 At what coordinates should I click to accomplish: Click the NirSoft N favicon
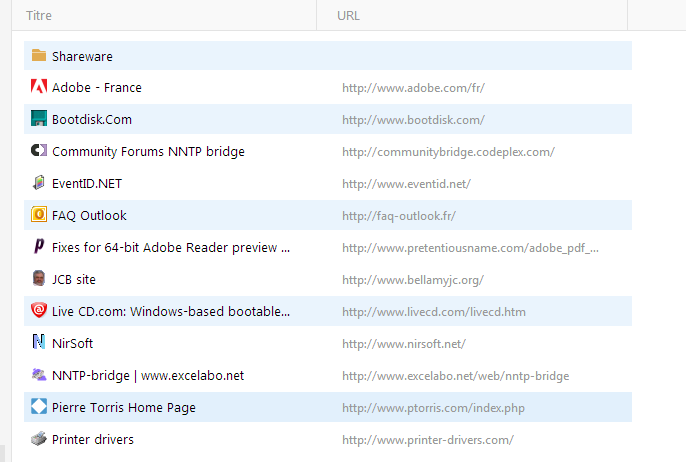click(38, 342)
